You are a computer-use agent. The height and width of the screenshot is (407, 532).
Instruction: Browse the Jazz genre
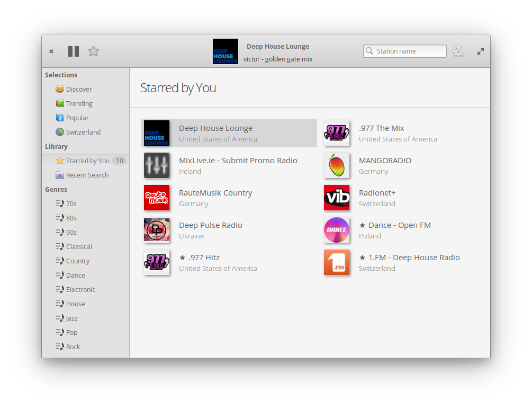pyautogui.click(x=86, y=318)
